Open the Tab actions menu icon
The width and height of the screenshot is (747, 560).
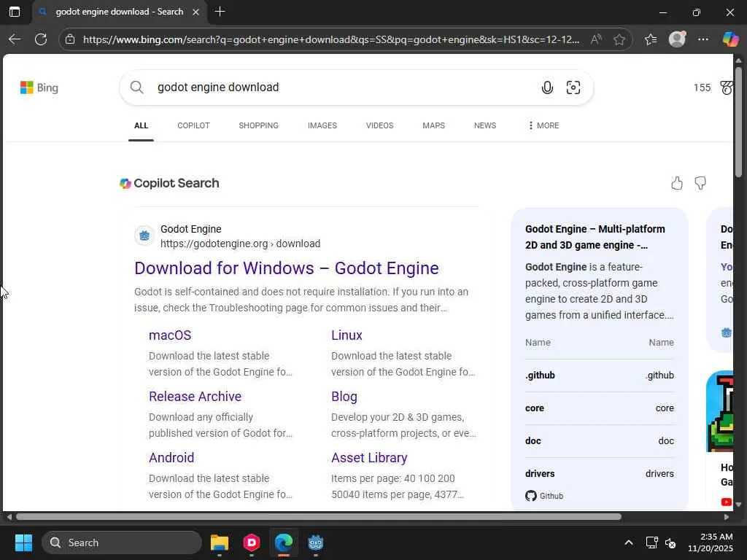pos(14,12)
